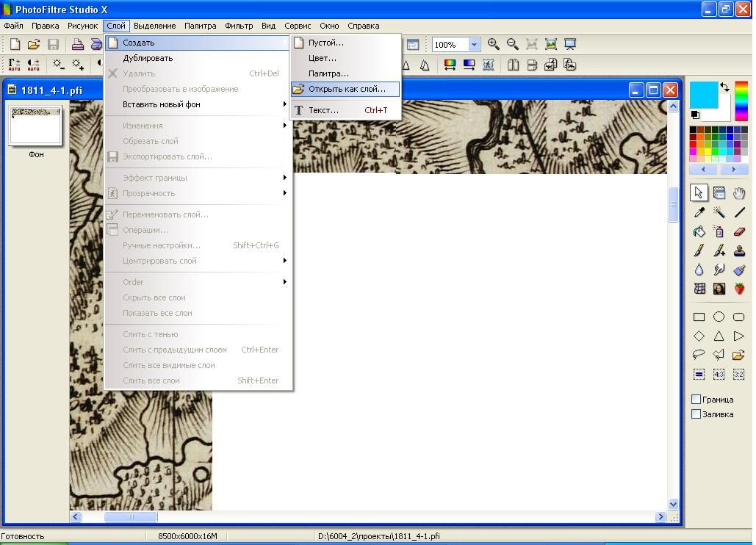Click Дублировать in the layer menu
756x545 pixels.
pyautogui.click(x=148, y=58)
